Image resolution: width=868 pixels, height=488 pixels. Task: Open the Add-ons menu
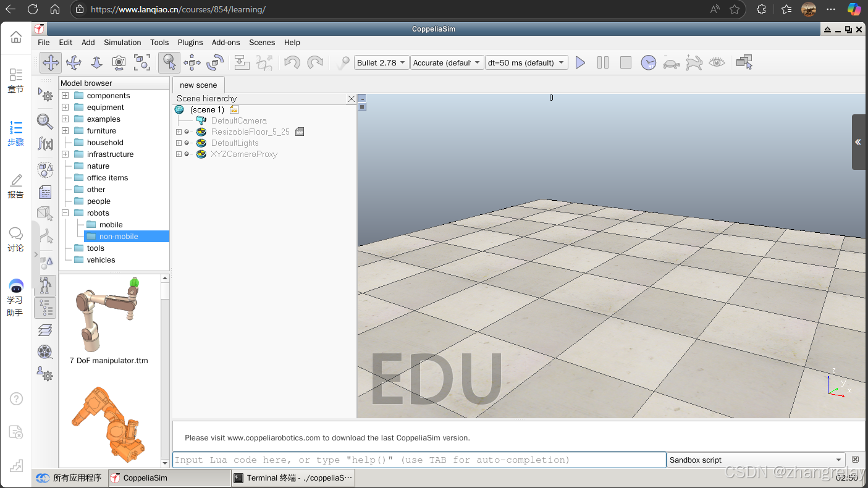point(225,43)
